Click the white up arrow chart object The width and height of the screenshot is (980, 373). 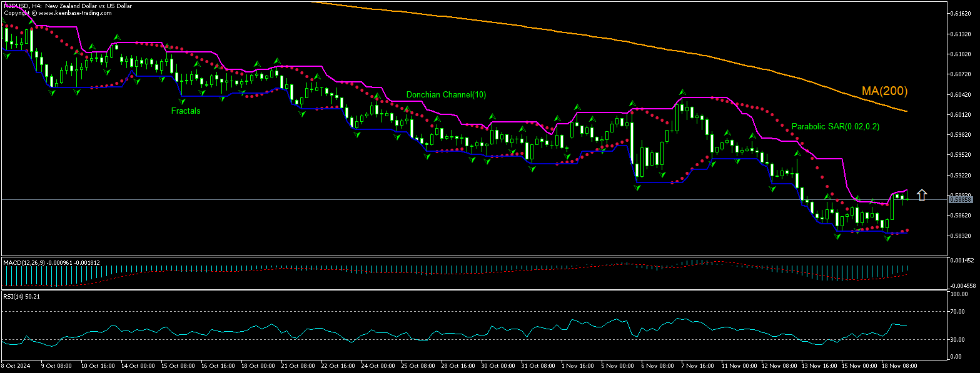921,194
